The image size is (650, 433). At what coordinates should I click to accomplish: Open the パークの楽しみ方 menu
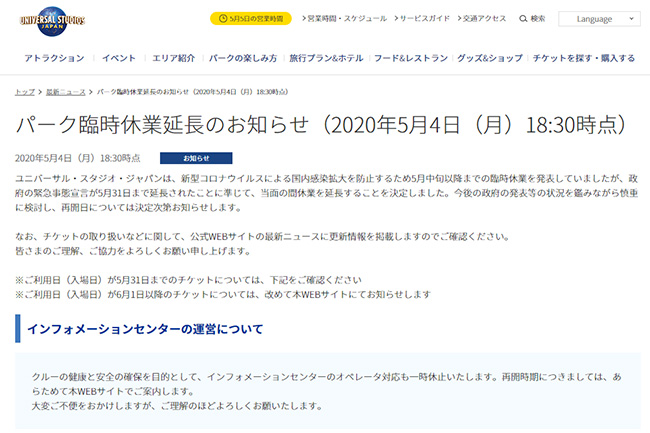(243, 58)
